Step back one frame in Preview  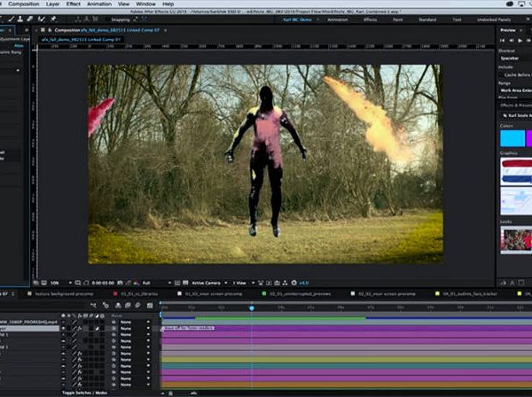(512, 41)
